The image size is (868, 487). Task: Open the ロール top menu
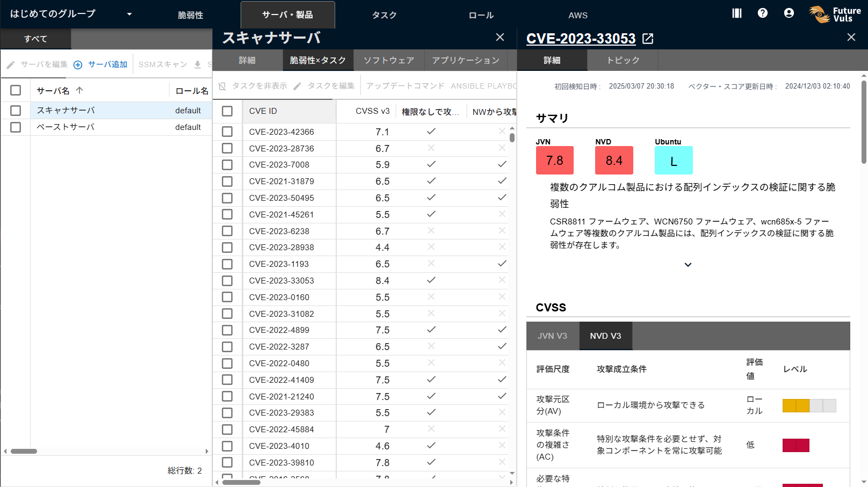point(481,15)
